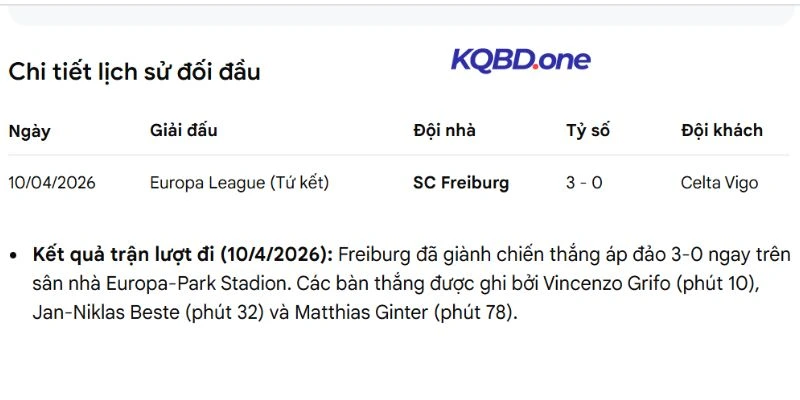
Task: Click the date cell 10/04/2026
Action: [52, 183]
